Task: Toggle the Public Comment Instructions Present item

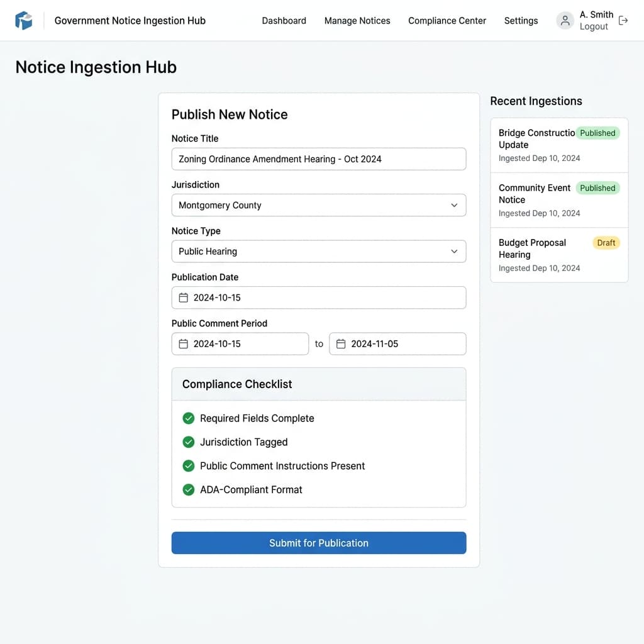Action: [x=189, y=466]
